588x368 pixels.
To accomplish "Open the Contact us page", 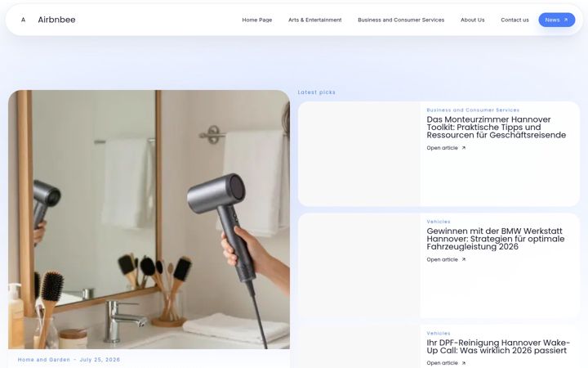I will 514,20.
